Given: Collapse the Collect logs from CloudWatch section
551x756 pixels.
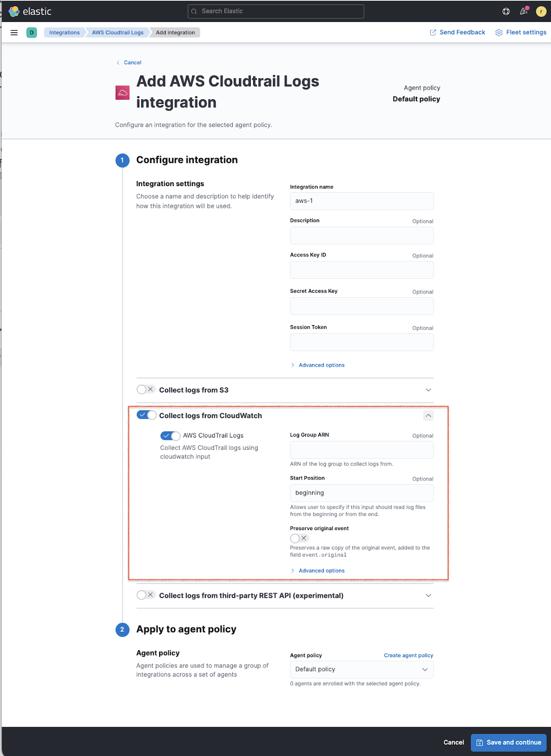Looking at the screenshot, I should point(428,415).
